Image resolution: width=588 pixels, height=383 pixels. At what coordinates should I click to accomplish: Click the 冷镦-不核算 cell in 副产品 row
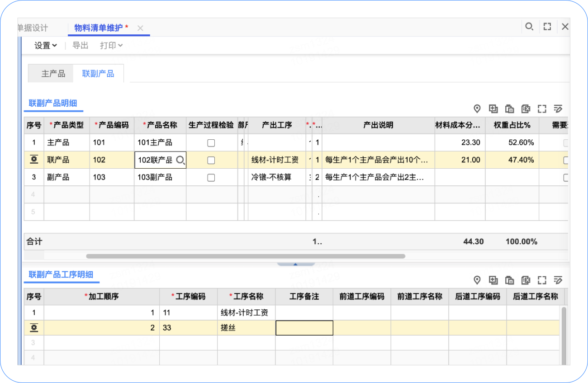277,178
